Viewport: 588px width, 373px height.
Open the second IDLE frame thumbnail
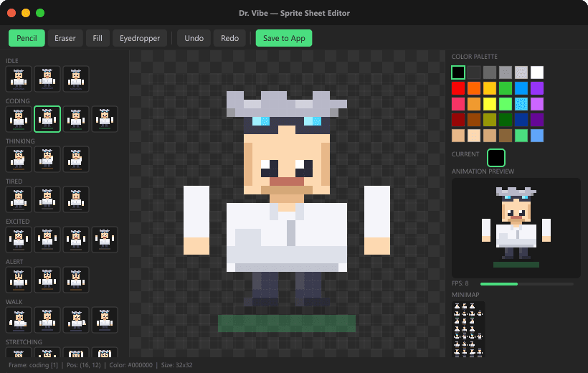coord(47,79)
